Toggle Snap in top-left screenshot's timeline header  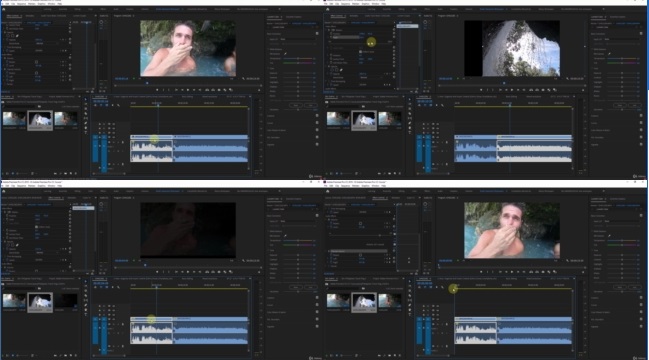101,105
